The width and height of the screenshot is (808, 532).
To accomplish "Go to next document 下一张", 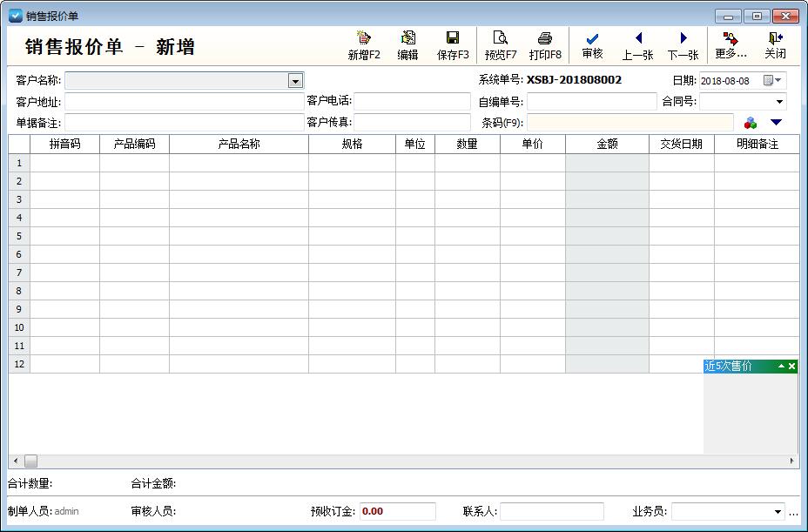I will click(x=683, y=45).
